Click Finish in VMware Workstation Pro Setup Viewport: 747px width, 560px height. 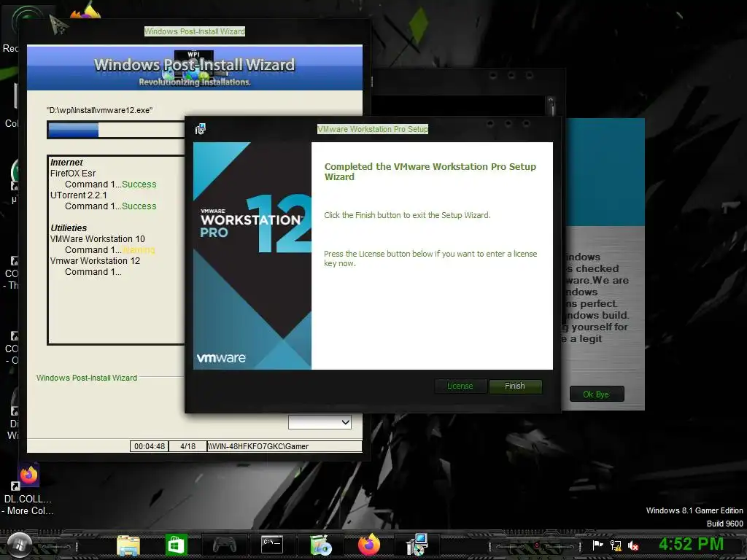pyautogui.click(x=515, y=386)
